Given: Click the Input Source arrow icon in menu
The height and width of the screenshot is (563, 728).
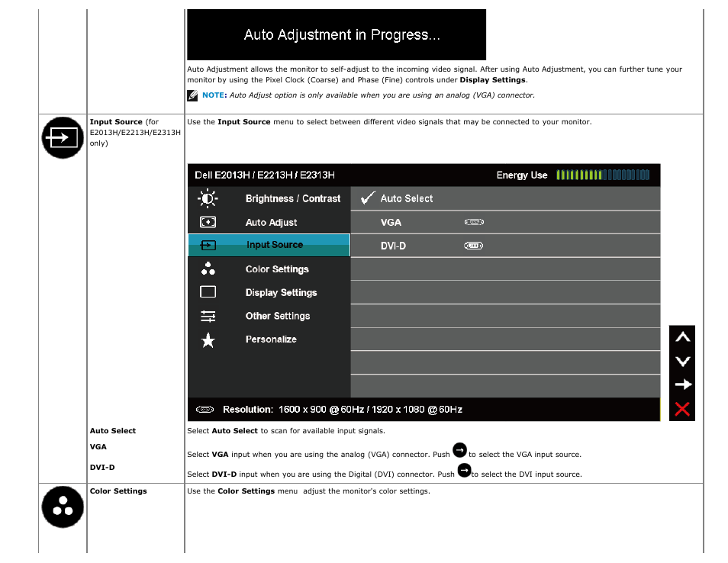Looking at the screenshot, I should point(208,246).
